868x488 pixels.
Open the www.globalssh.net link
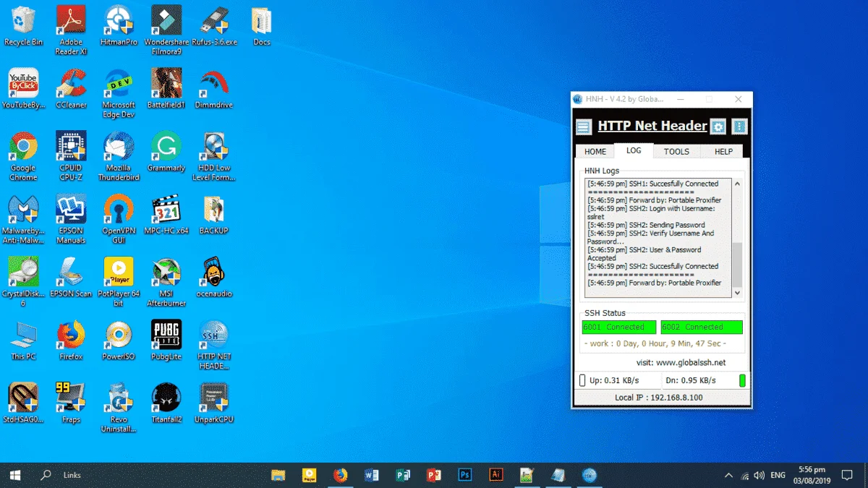pos(690,362)
